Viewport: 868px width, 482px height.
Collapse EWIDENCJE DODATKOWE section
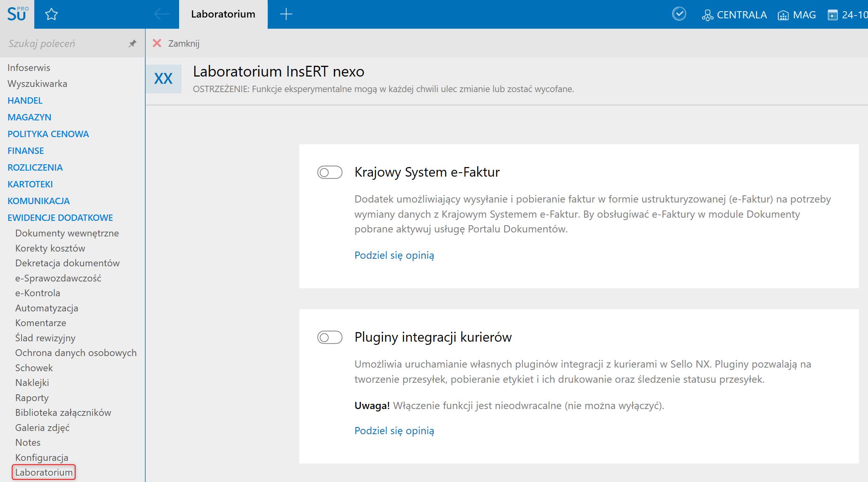(60, 218)
